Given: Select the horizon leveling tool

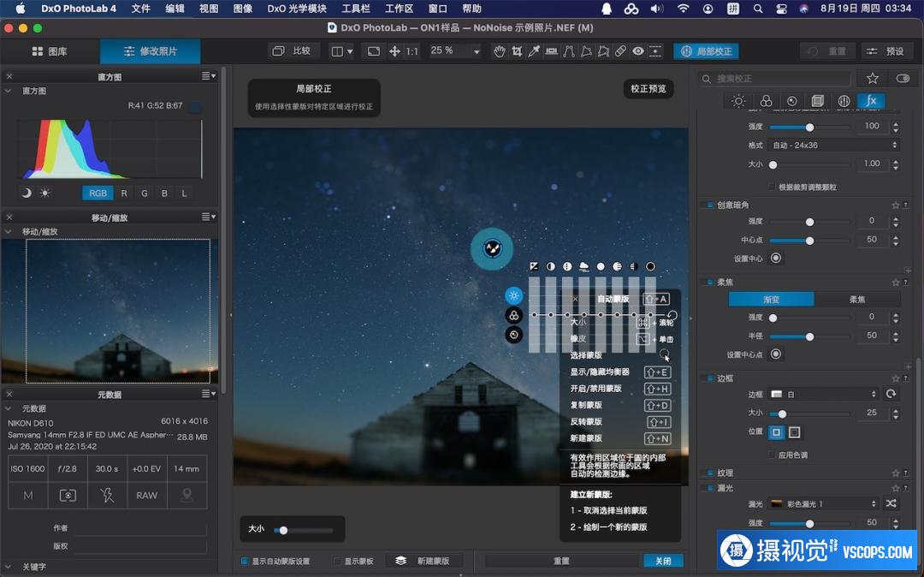Looking at the screenshot, I should coord(551,51).
